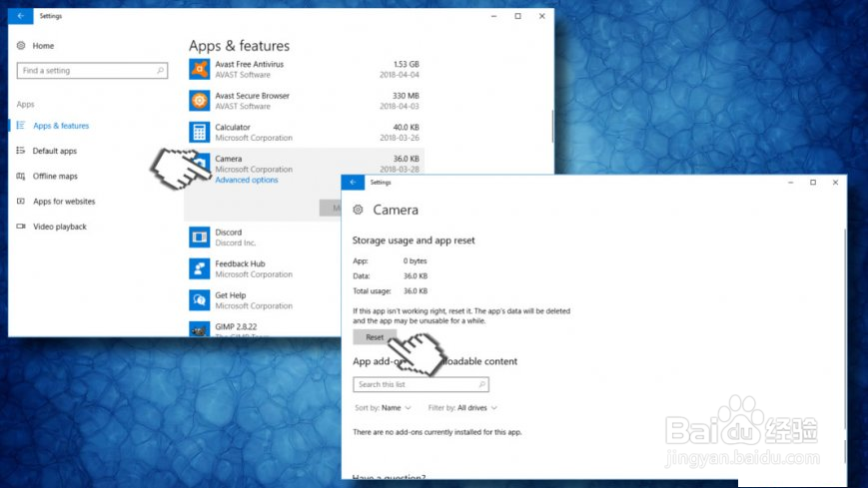The image size is (868, 488).
Task: Click the Offline maps sidebar icon
Action: (21, 176)
